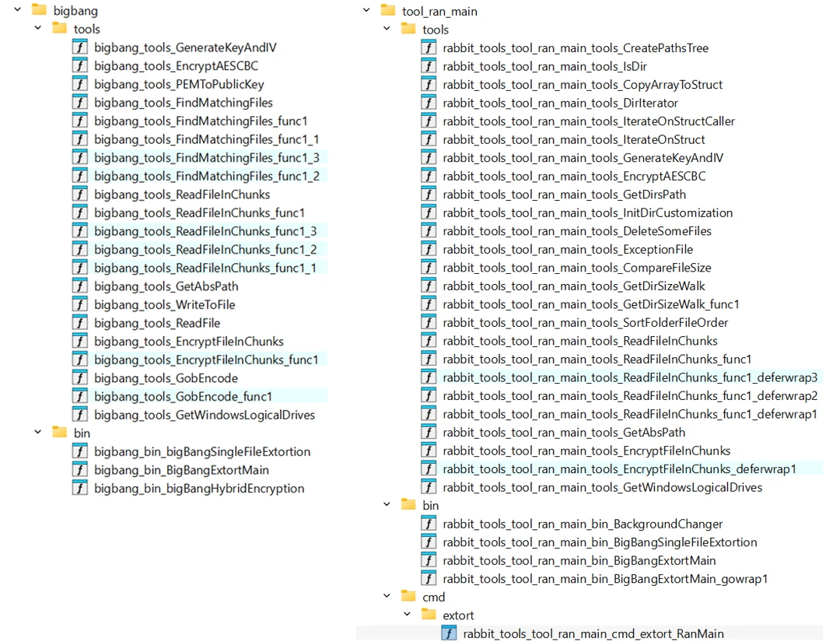
Task: Click function icon for rabbit InitDirCustomization
Action: pyautogui.click(x=429, y=212)
